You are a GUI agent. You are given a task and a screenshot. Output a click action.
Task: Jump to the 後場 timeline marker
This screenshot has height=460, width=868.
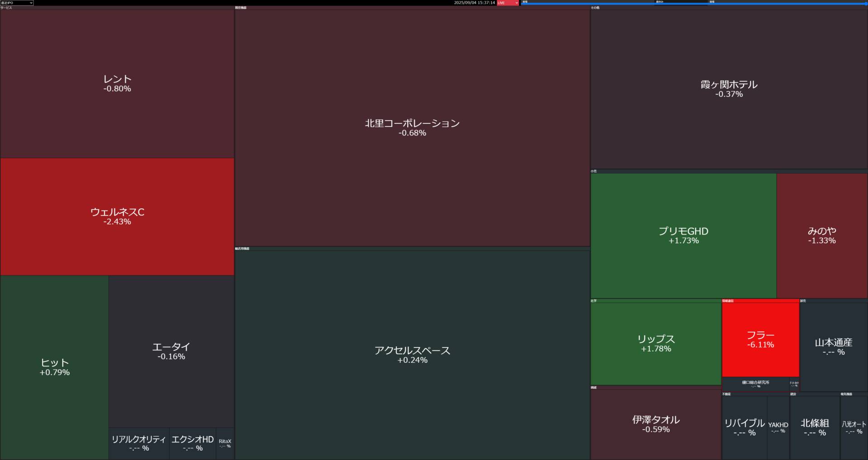tap(712, 2)
